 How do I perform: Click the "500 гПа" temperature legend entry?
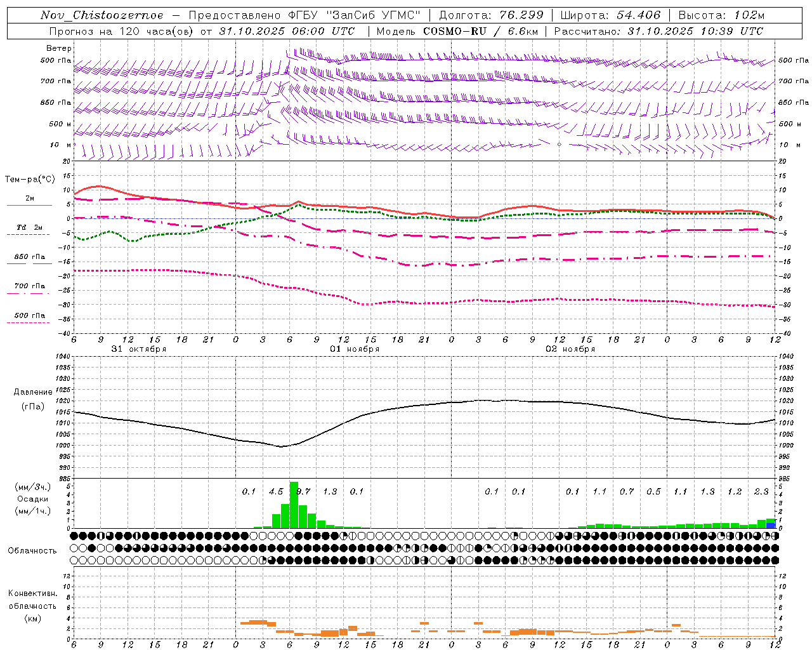tap(30, 315)
